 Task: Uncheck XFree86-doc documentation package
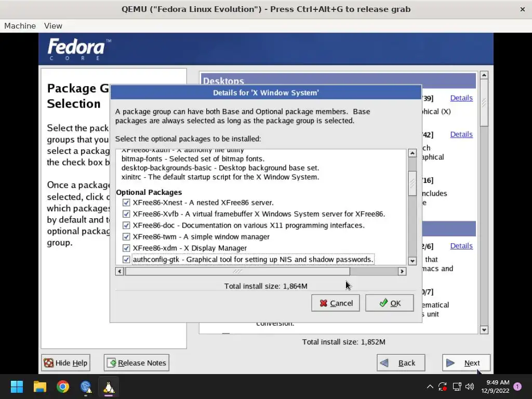[126, 225]
